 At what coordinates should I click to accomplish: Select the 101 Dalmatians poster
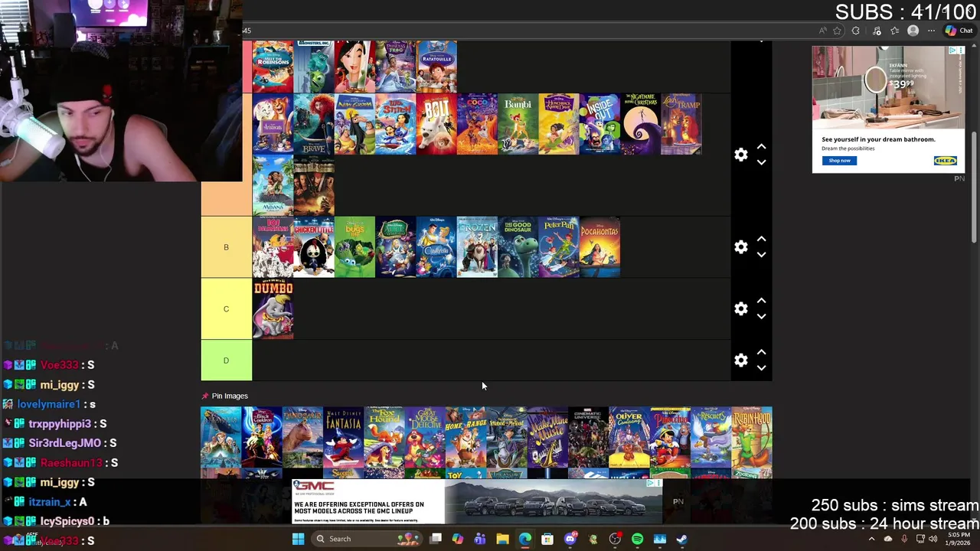(x=273, y=247)
